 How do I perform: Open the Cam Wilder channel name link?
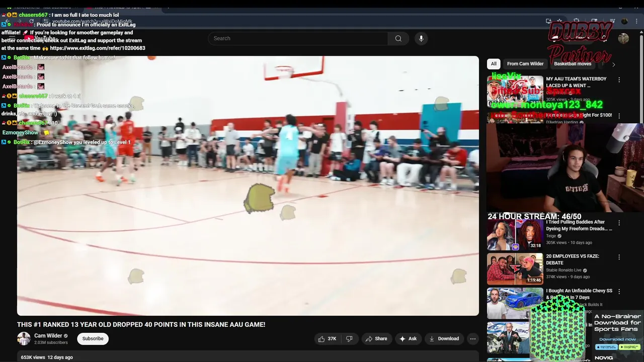(x=48, y=336)
